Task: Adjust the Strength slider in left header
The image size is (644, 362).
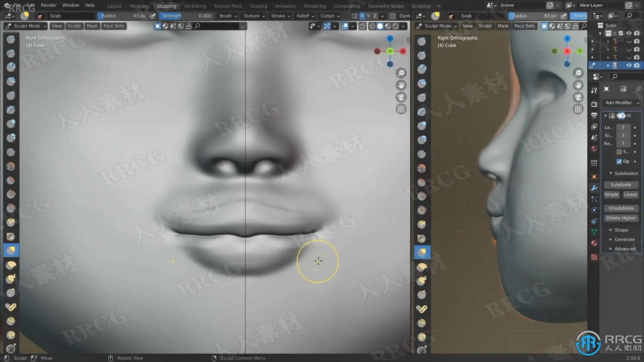Action: [186, 16]
